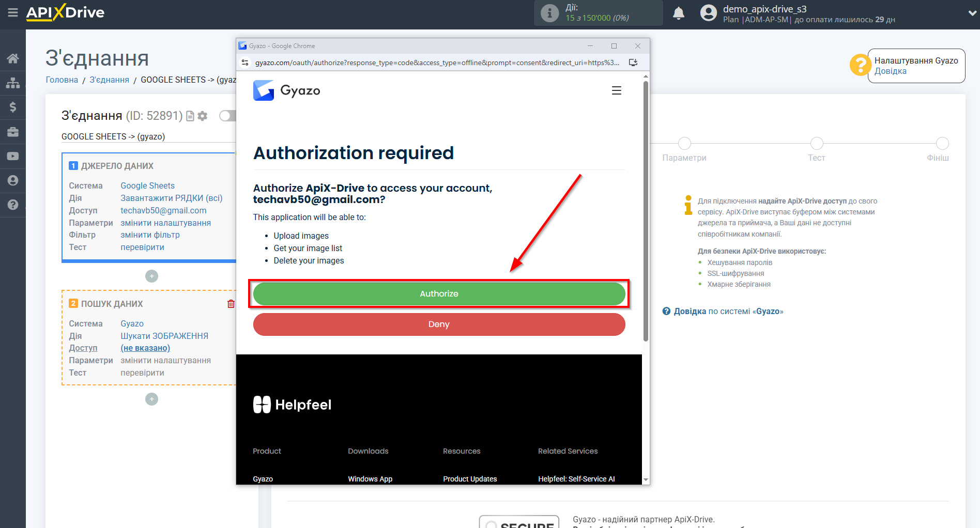Viewport: 980px width, 528px height.
Task: Select the Параметри step in progress bar
Action: tap(684, 144)
